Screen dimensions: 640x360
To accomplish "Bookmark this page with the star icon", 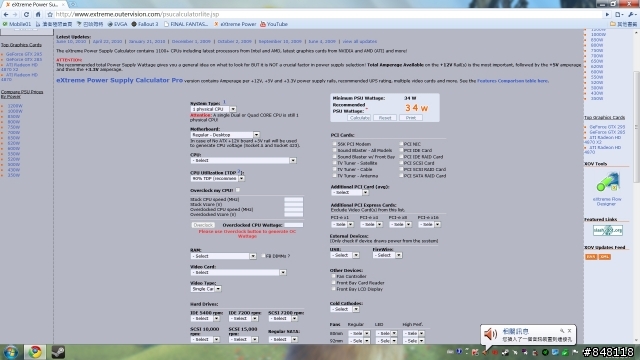I will tap(50, 14).
